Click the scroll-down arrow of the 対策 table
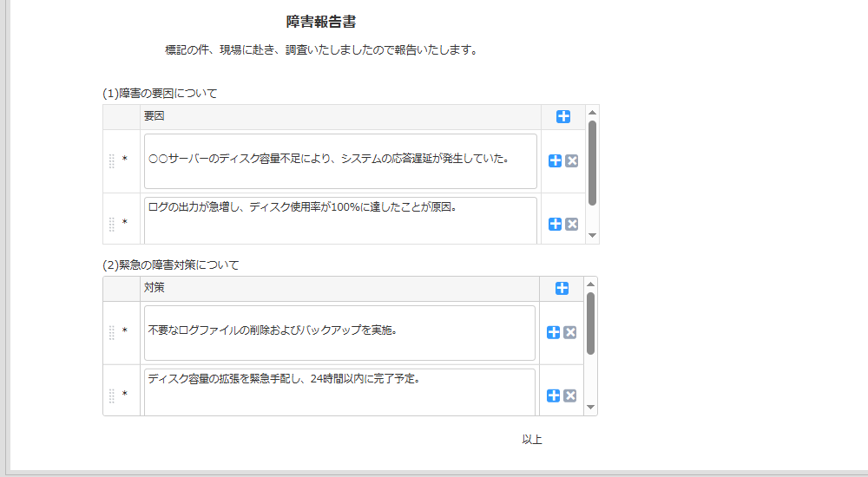868x477 pixels. (590, 407)
